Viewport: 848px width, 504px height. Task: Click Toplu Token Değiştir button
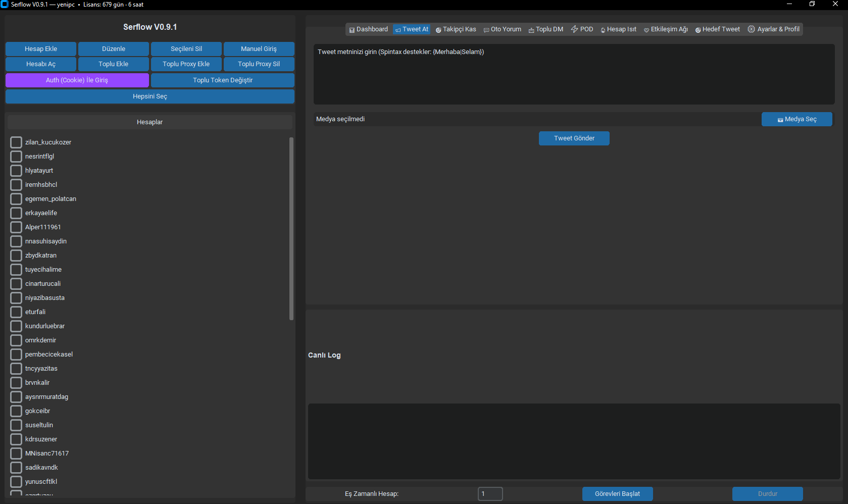[223, 80]
